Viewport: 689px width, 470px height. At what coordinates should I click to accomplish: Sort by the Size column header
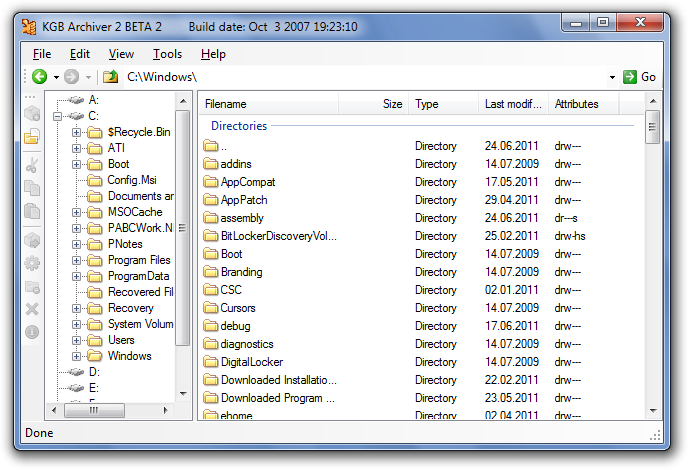pyautogui.click(x=374, y=104)
